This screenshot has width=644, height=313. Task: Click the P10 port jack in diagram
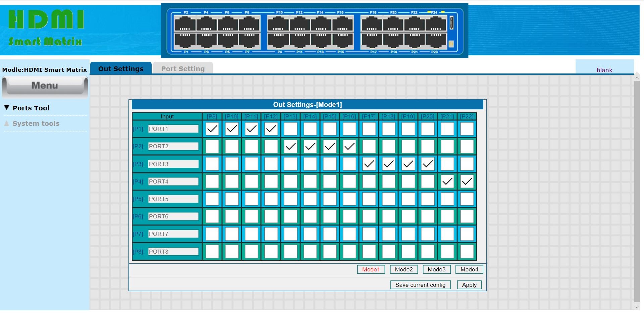[x=278, y=24]
